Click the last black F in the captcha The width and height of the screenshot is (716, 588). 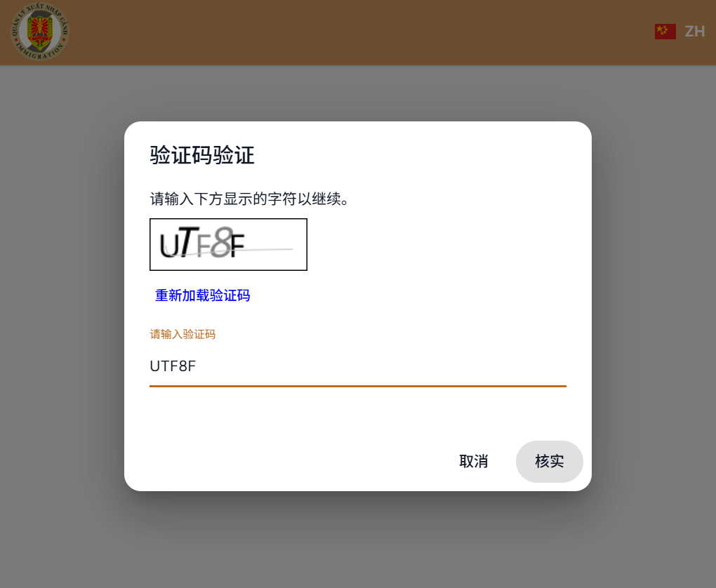click(237, 245)
